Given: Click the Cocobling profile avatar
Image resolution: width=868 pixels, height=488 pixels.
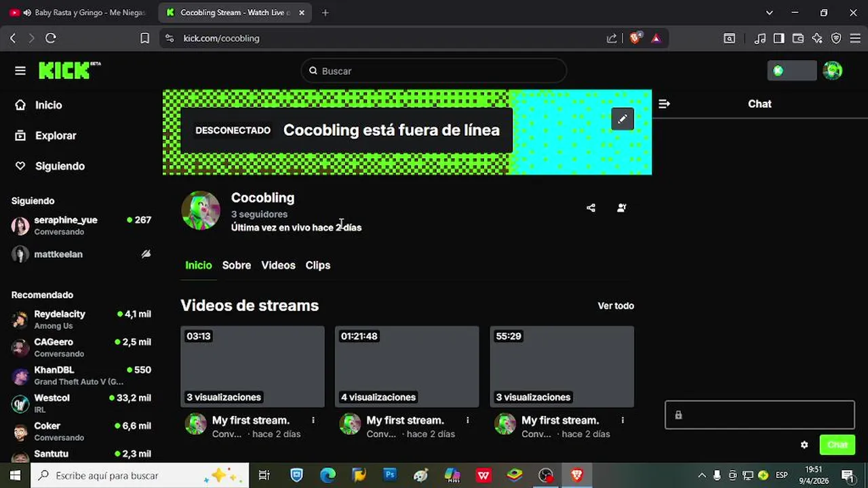Looking at the screenshot, I should click(x=201, y=211).
